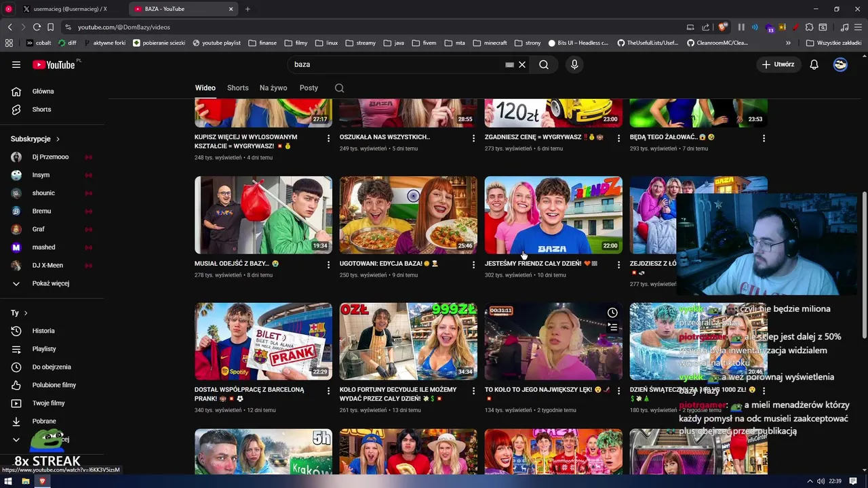Search within channel using tab magnifier

340,88
